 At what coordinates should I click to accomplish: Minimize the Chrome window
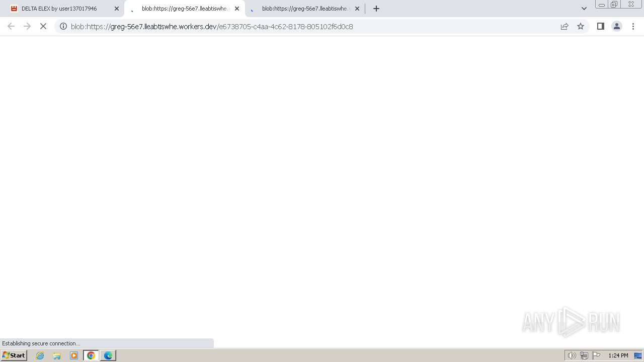(x=601, y=5)
